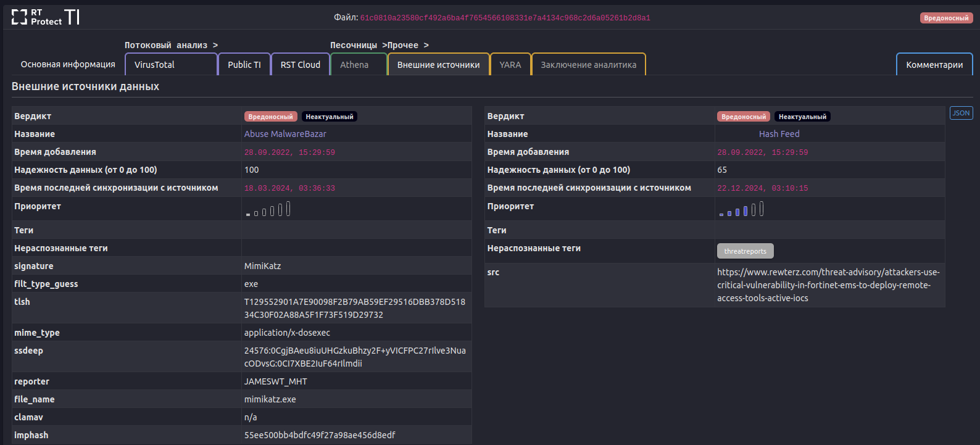Screen dimensions: 980x445
Task: Expand the Прочее group
Action: pyautogui.click(x=408, y=45)
